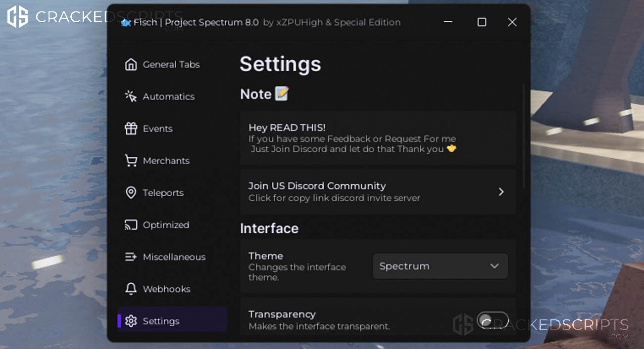
Task: Click the Interface section heading
Action: click(x=269, y=228)
